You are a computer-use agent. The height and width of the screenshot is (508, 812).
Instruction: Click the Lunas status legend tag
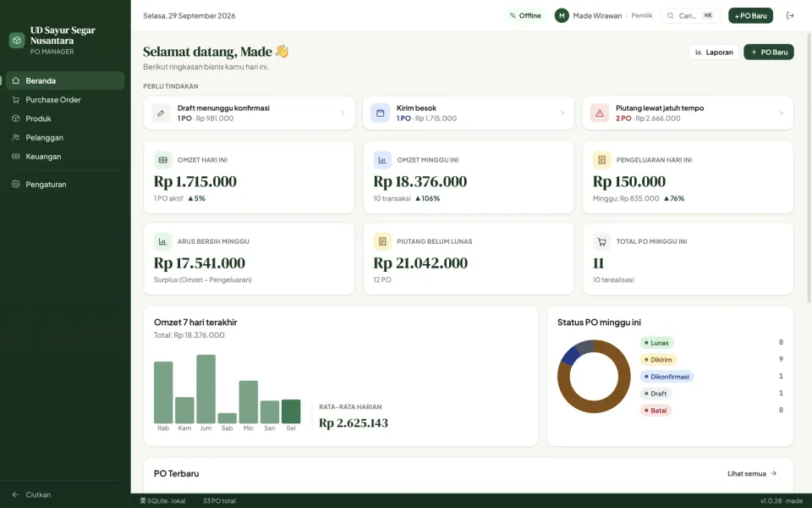656,343
